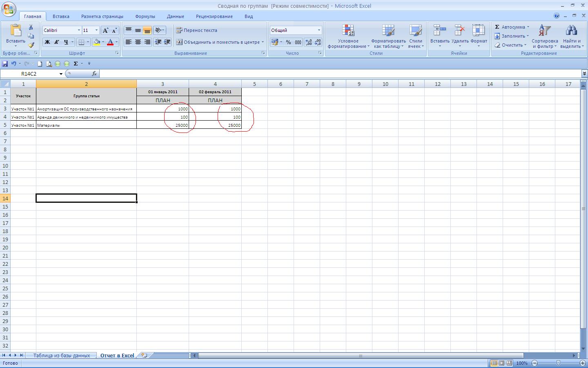The width and height of the screenshot is (588, 368).
Task: Toggle bold (Ж) formatting
Action: tap(47, 42)
